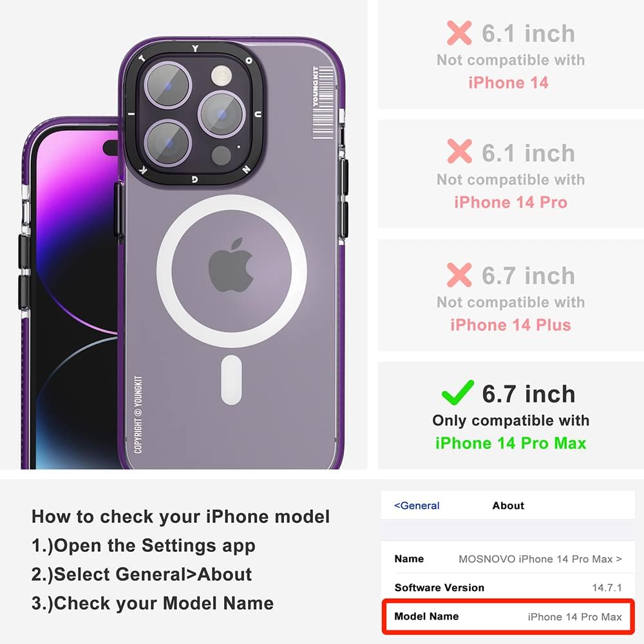The image size is (644, 644).
Task: Click the Apple logo on the case back
Action: [x=231, y=265]
